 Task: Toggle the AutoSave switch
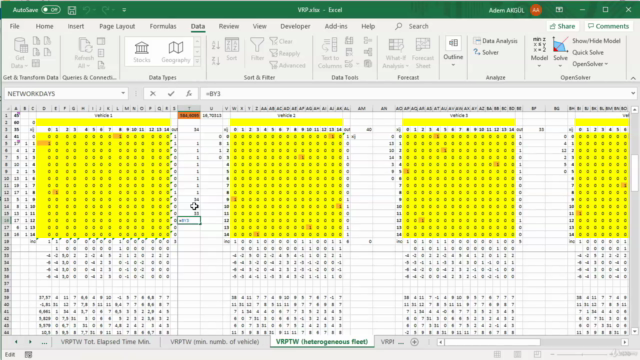(51, 10)
